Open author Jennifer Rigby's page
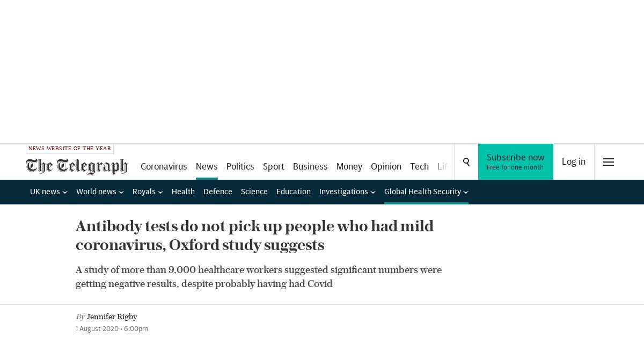Screen dimensions: 644x338 point(112,317)
